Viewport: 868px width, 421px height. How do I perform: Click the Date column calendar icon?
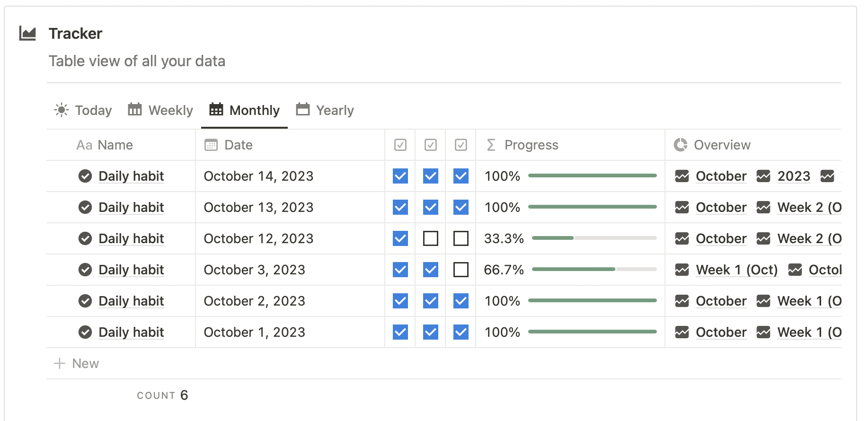click(211, 145)
